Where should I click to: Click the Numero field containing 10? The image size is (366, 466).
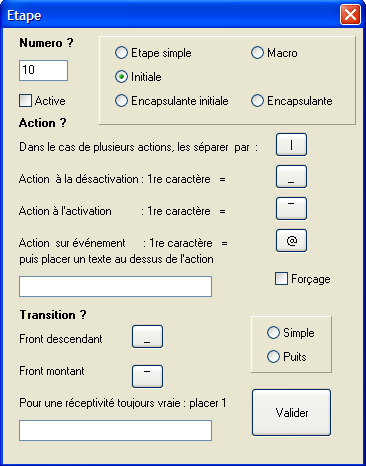[x=43, y=70]
